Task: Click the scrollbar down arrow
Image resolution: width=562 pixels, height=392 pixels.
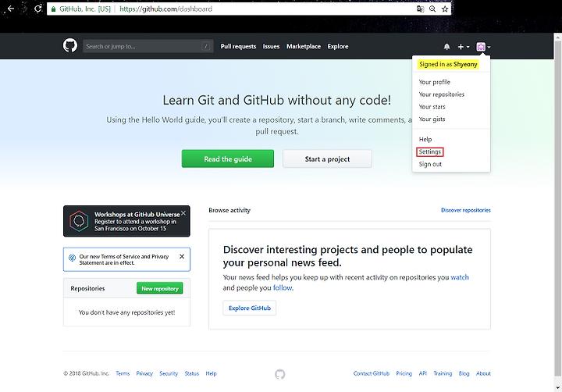Action: 557,388
